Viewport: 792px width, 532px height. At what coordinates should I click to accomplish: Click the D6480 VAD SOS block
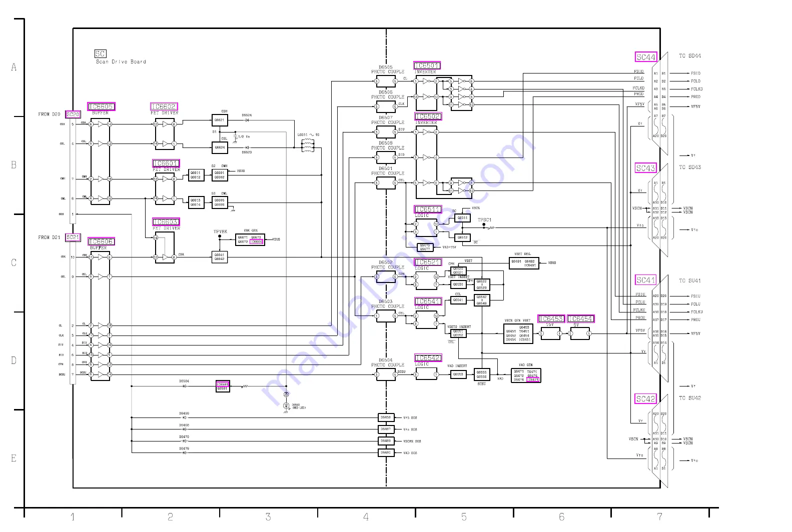pos(386,453)
